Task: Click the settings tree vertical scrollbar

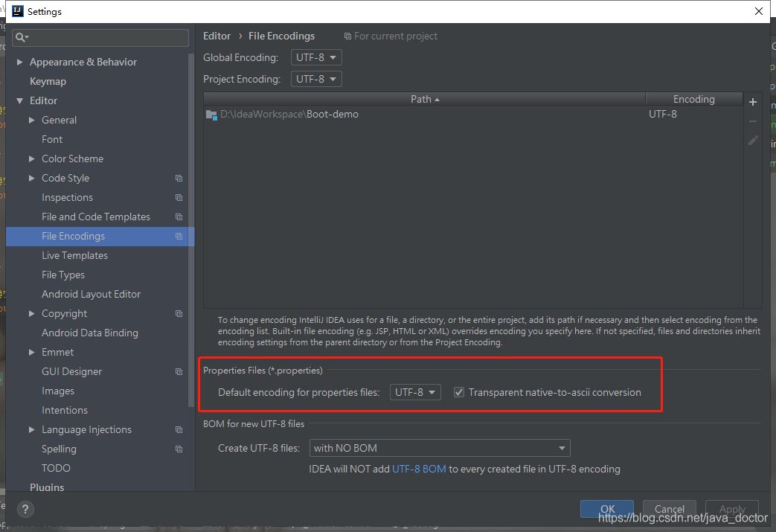Action: [191, 230]
